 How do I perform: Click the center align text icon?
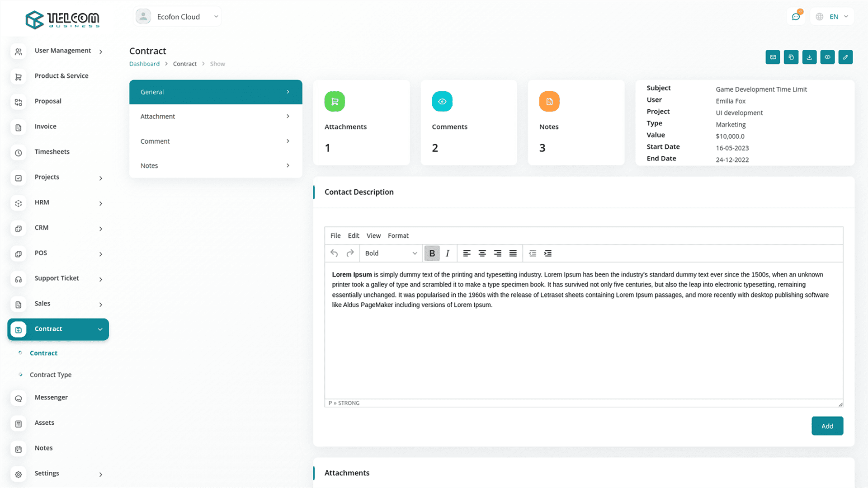[x=482, y=253]
